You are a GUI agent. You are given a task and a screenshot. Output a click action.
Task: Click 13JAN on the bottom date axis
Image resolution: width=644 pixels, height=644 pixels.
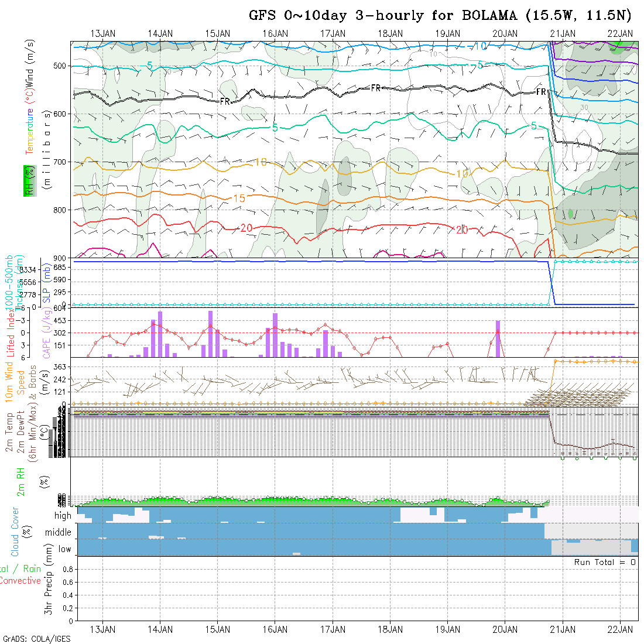point(103,629)
